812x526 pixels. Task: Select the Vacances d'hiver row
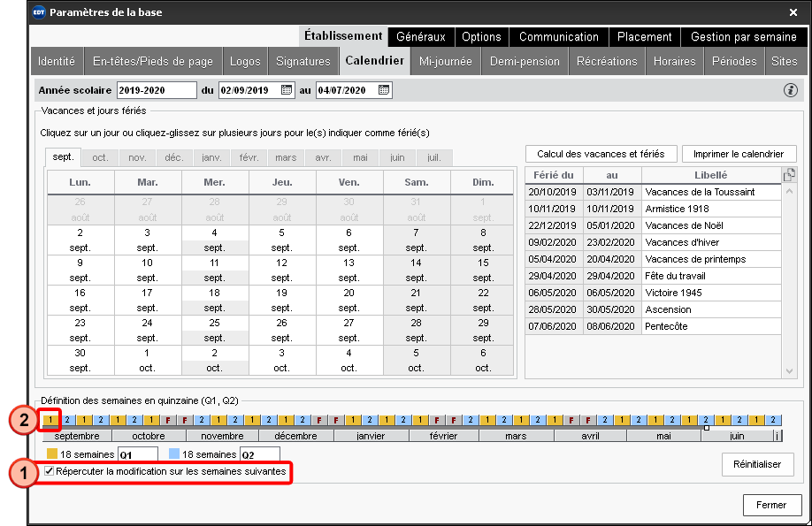(653, 242)
